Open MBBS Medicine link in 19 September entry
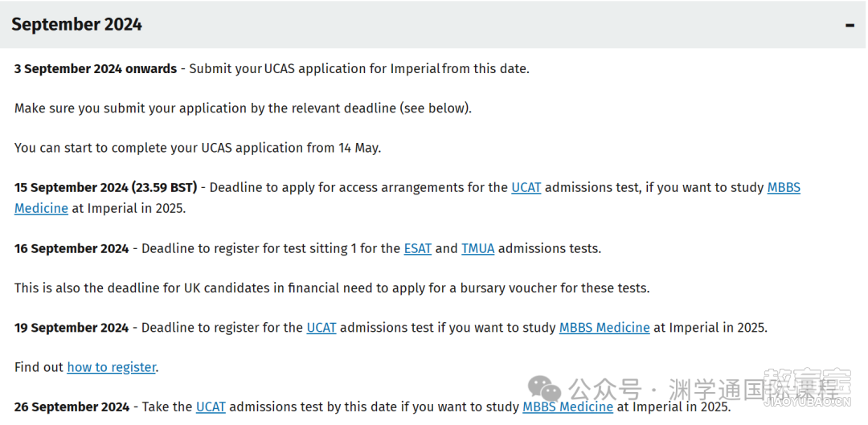Image resolution: width=868 pixels, height=425 pixels. tap(604, 328)
